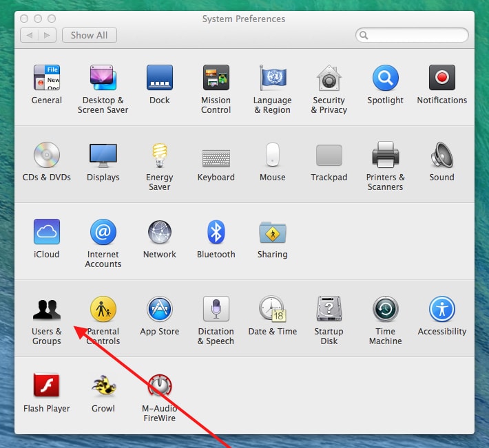The height and width of the screenshot is (448, 489).
Task: Open the Displays preferences
Action: point(103,155)
